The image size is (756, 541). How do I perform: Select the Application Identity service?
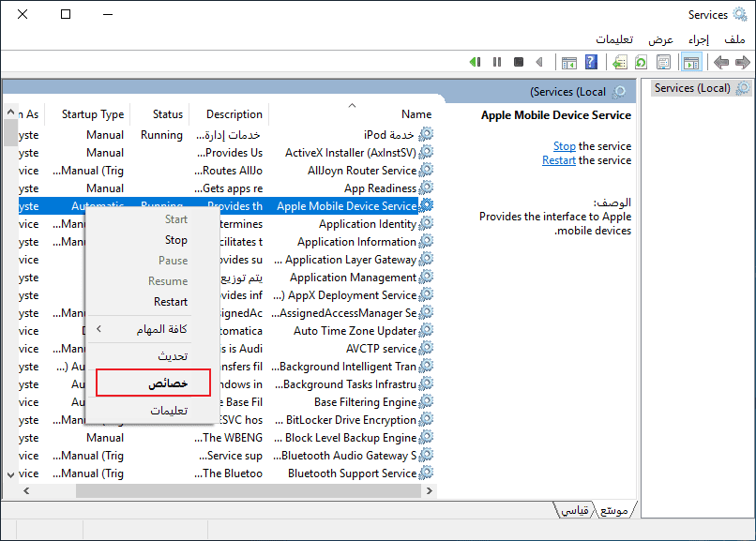[368, 224]
